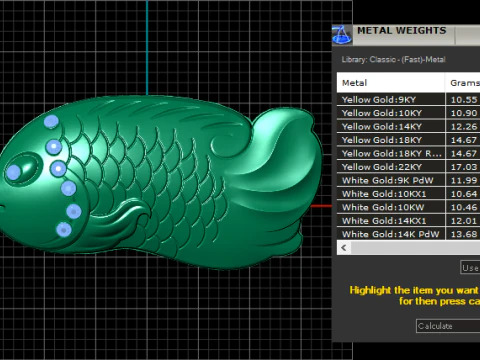Click the horizontal scrollbar track

click(x=415, y=248)
